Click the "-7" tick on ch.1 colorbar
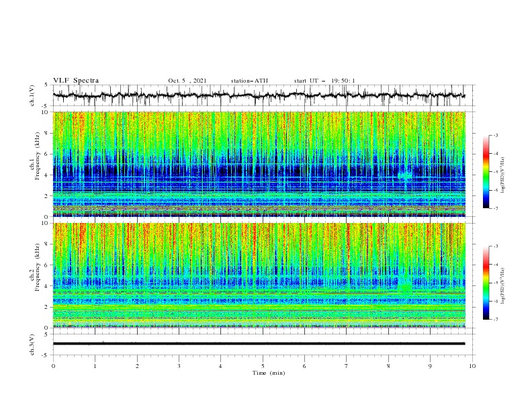The height and width of the screenshot is (411, 532). coord(495,208)
